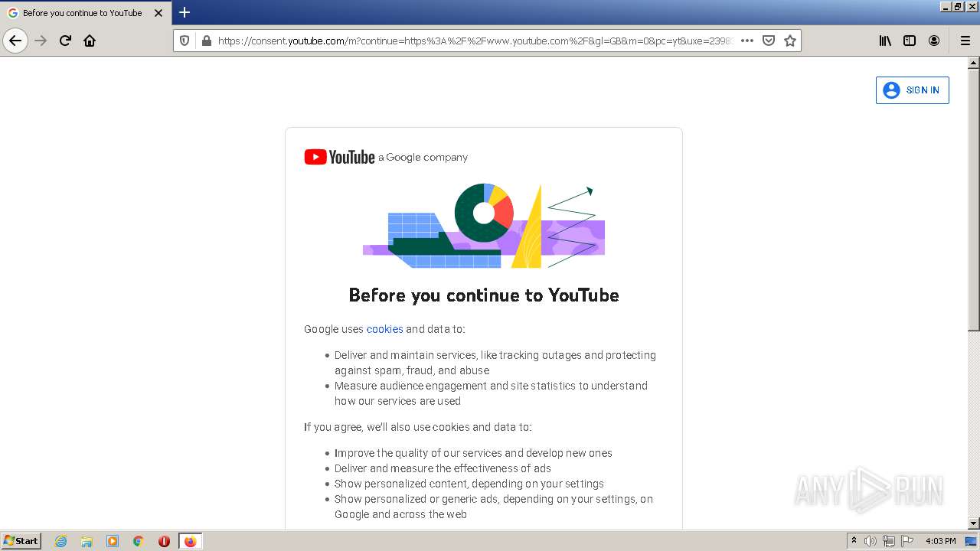Launch Chrome from the taskbar
This screenshot has width=980, height=551.
(x=139, y=541)
